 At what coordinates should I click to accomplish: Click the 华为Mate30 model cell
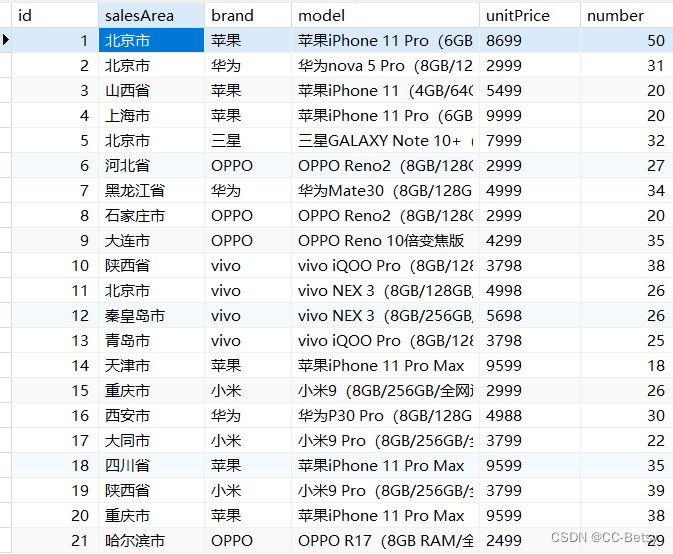coord(385,191)
